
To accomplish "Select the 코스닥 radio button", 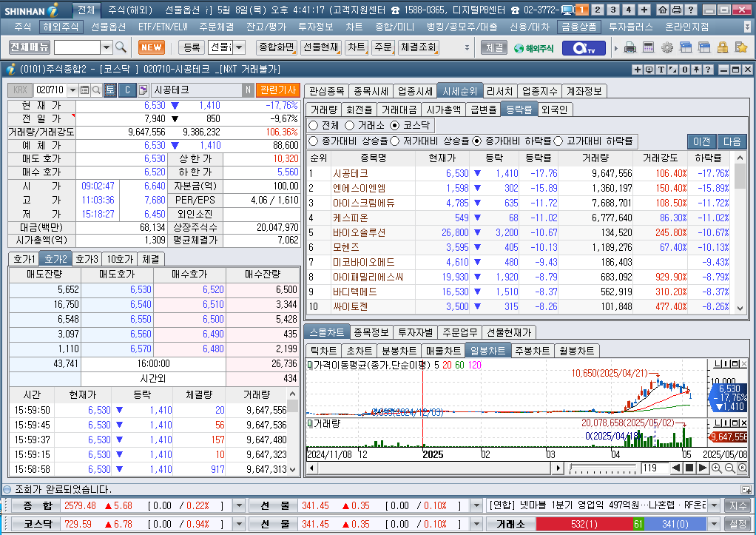I will [x=395, y=126].
